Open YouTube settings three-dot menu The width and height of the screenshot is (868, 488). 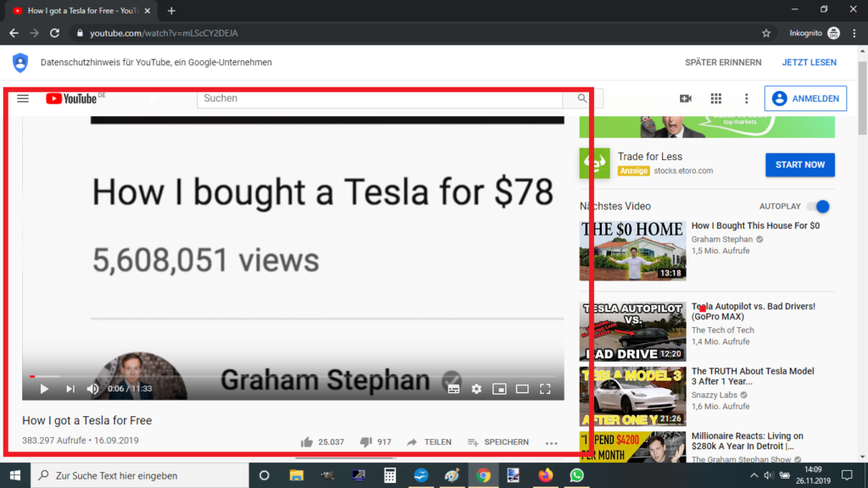(x=746, y=98)
